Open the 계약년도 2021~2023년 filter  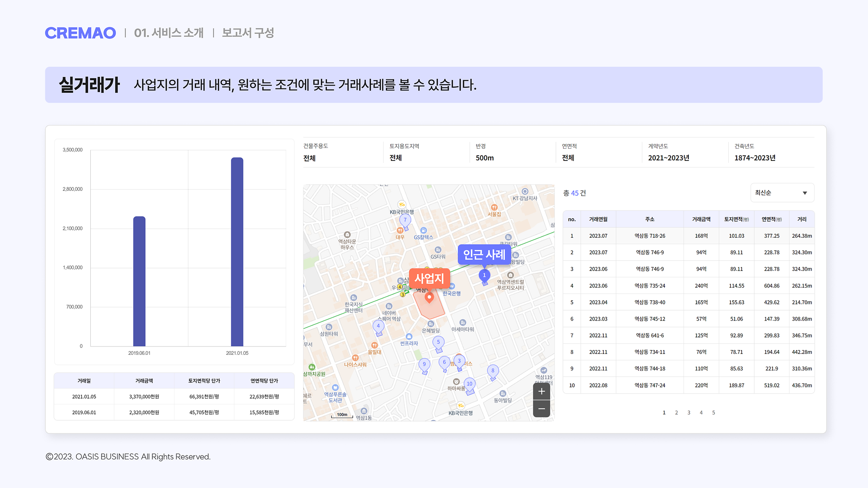pyautogui.click(x=668, y=158)
